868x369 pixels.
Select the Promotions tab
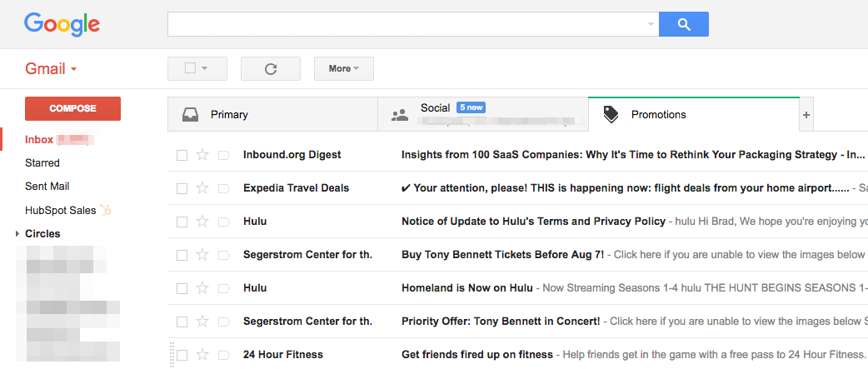pos(694,114)
